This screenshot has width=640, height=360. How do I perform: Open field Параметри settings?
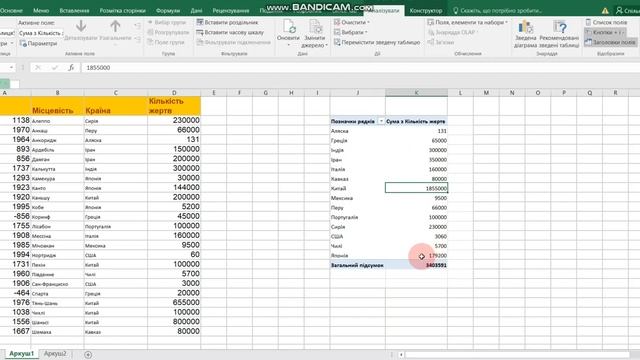click(x=38, y=43)
